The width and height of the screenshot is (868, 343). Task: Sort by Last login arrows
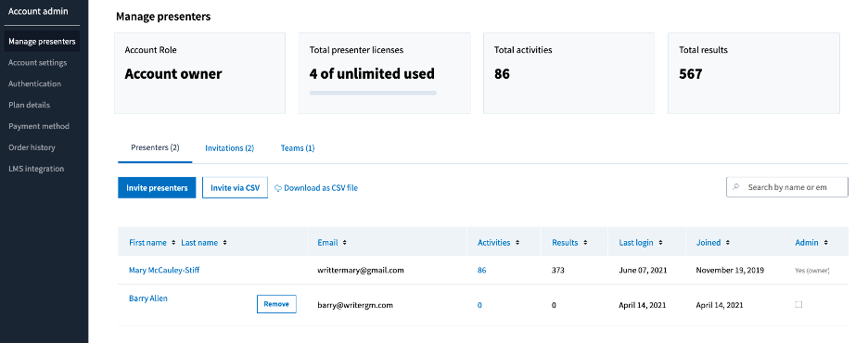(660, 242)
